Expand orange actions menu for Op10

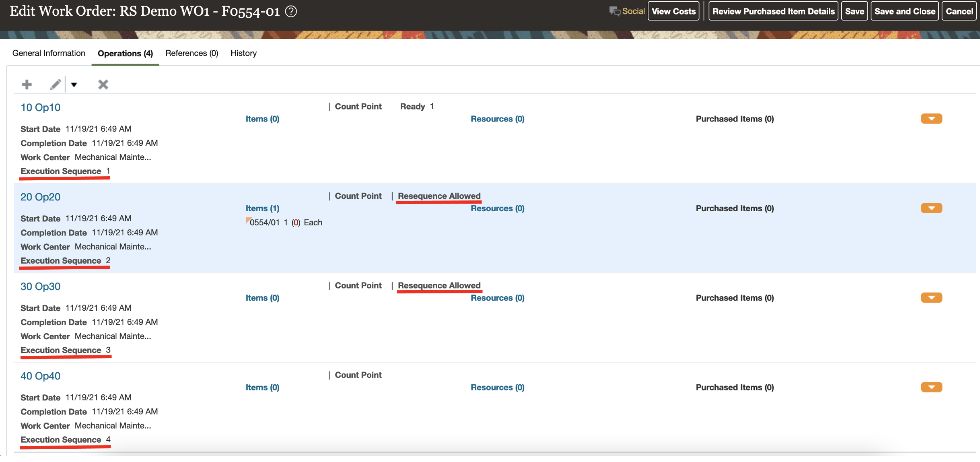pyautogui.click(x=931, y=119)
